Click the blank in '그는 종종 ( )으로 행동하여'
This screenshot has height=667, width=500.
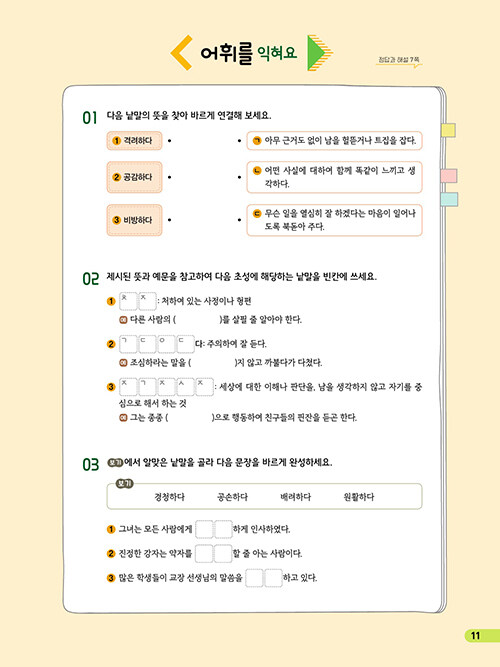click(189, 418)
